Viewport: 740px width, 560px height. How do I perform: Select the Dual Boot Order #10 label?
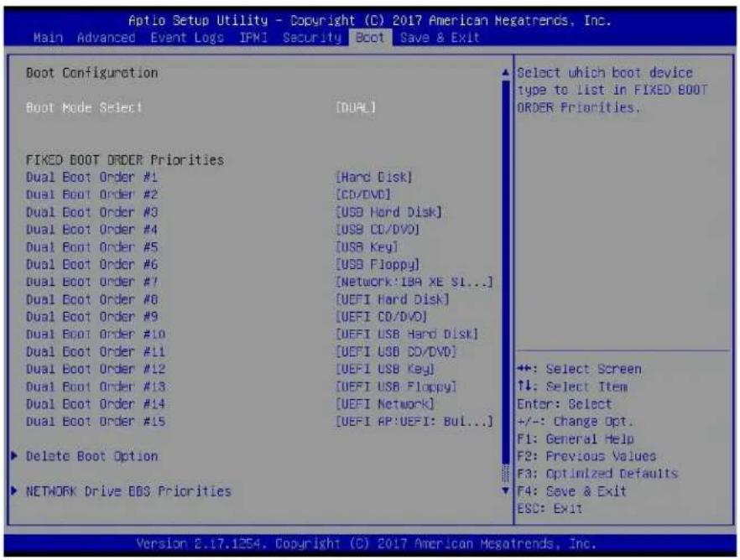[96, 334]
